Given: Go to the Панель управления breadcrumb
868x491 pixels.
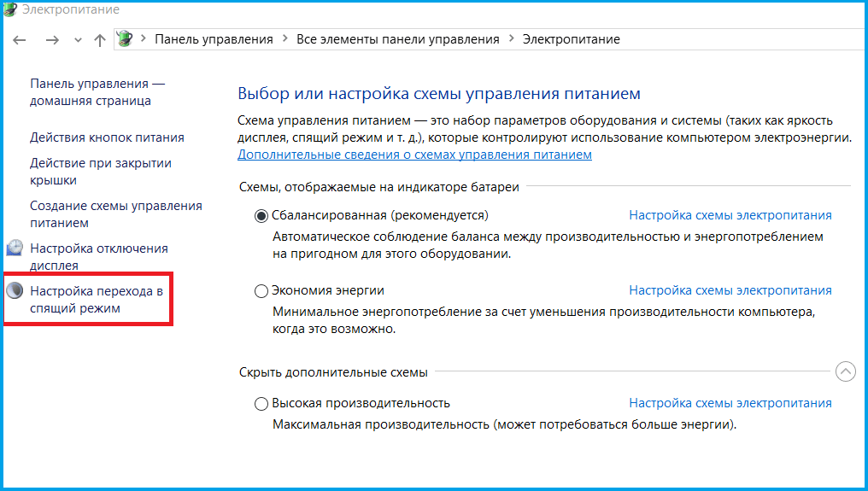Looking at the screenshot, I should click(x=214, y=39).
